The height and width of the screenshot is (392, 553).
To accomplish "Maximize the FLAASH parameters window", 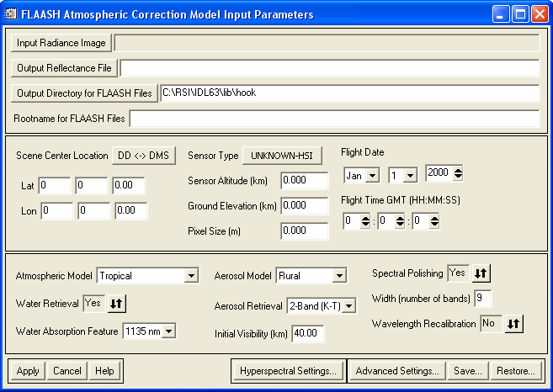I will (x=520, y=14).
